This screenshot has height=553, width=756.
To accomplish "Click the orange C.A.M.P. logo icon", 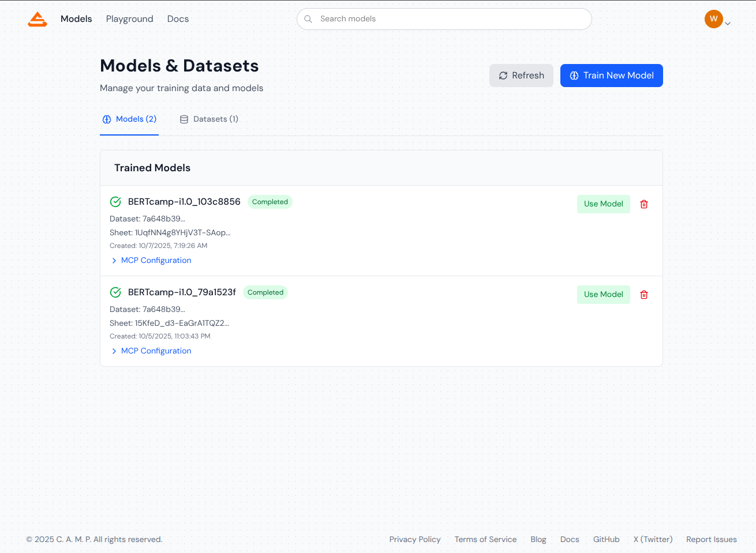I will click(x=38, y=19).
